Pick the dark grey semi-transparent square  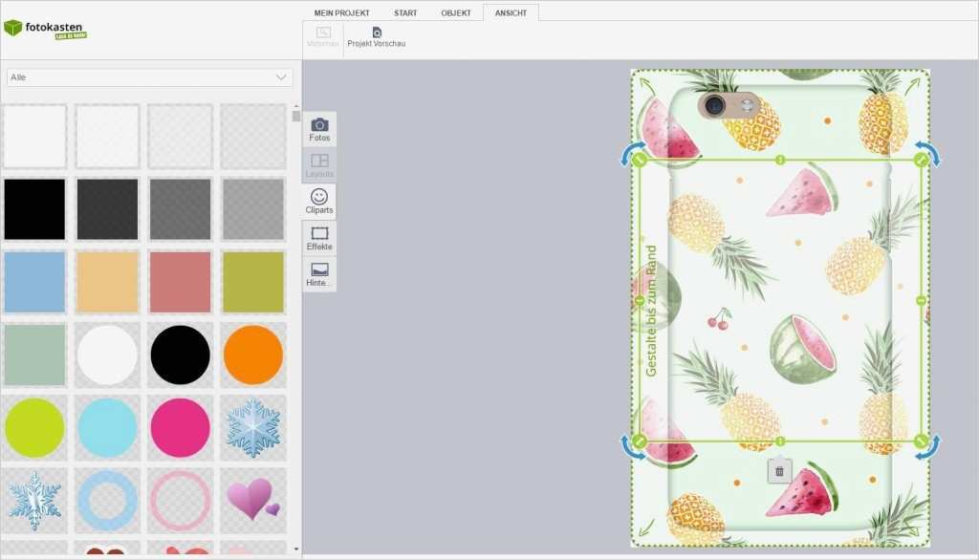click(107, 209)
